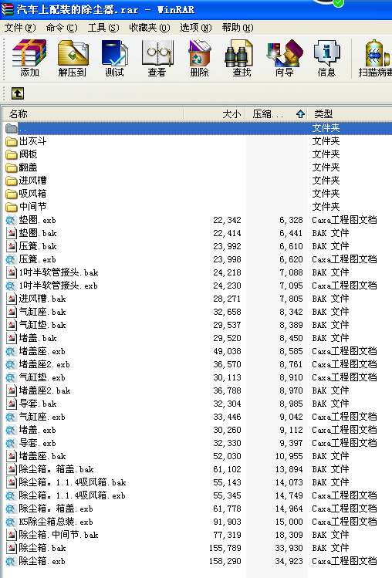Viewport: 392px width, 578px height.
Task: Select file 除尘箱。箱盖.exb
Action: pos(56,509)
